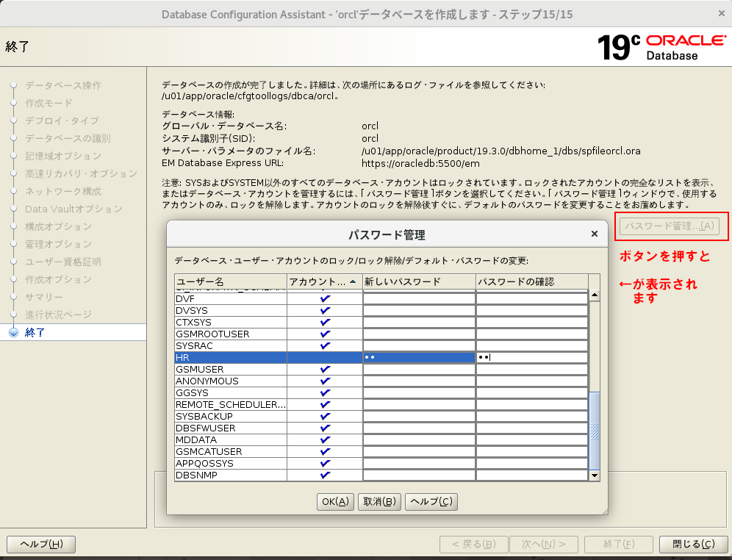Viewport: 732px width, 560px height.
Task: Click the scroll down arrow in user table
Action: click(595, 475)
